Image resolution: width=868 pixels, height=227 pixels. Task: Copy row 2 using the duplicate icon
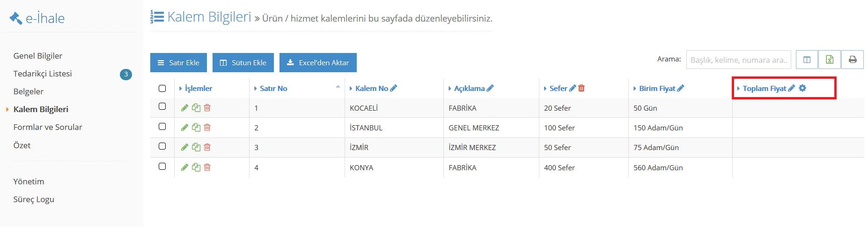(196, 128)
